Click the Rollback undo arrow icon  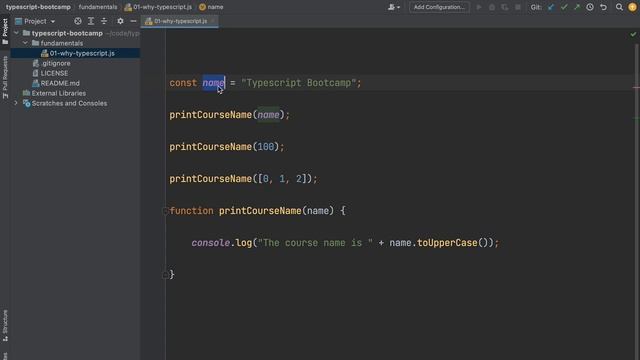click(603, 7)
